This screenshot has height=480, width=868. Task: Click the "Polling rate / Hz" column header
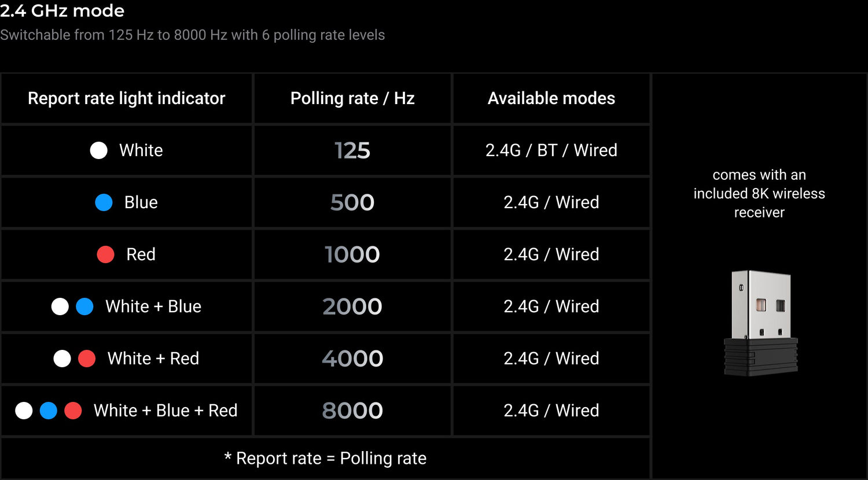click(352, 98)
